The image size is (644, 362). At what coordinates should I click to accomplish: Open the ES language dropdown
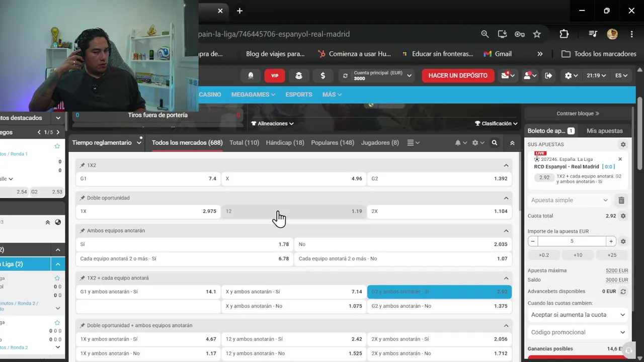(621, 75)
